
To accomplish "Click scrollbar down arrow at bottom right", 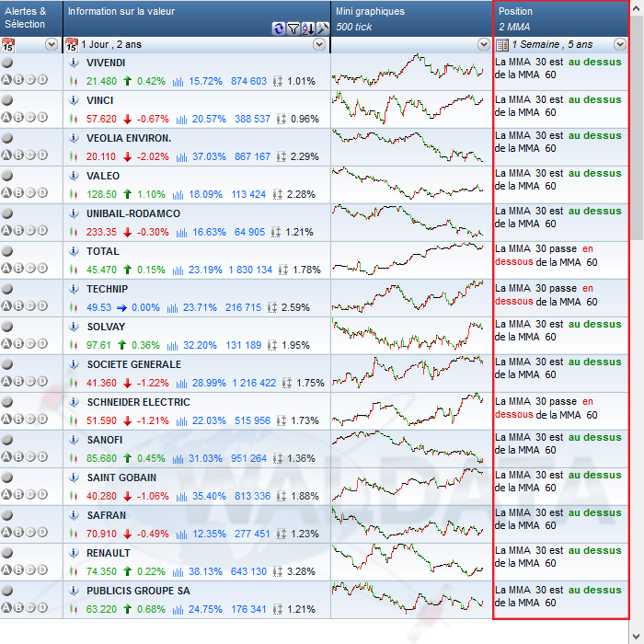I will [637, 637].
